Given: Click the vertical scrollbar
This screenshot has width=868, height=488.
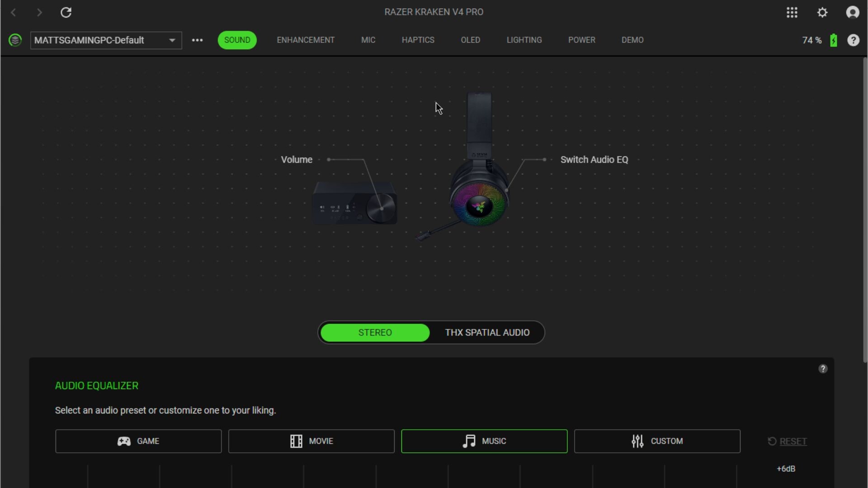Looking at the screenshot, I should pos(865,210).
